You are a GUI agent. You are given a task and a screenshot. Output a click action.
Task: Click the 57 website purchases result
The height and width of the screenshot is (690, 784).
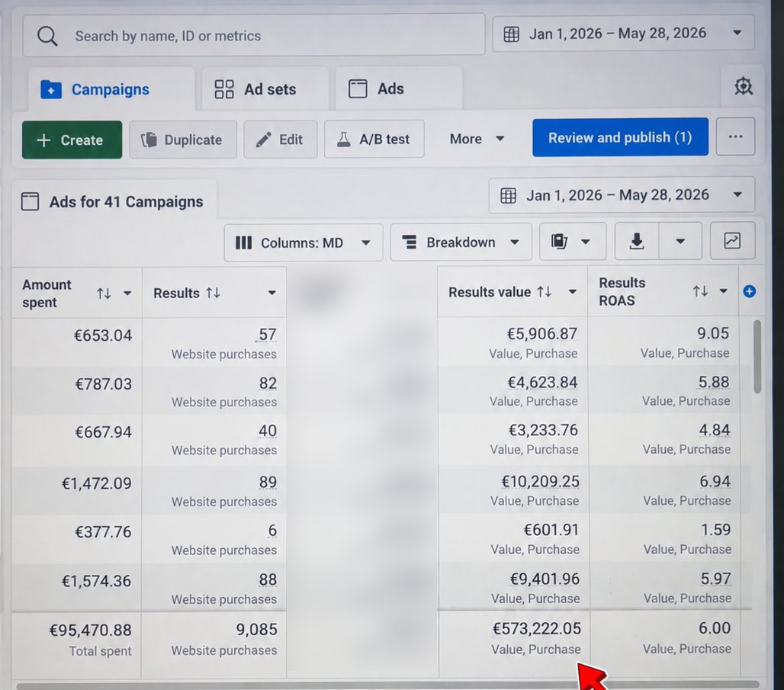tap(267, 335)
